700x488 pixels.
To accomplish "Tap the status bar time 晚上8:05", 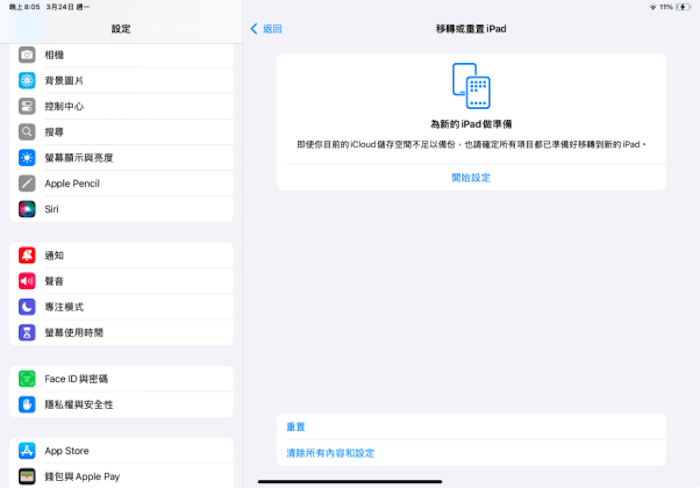I will tap(25, 7).
